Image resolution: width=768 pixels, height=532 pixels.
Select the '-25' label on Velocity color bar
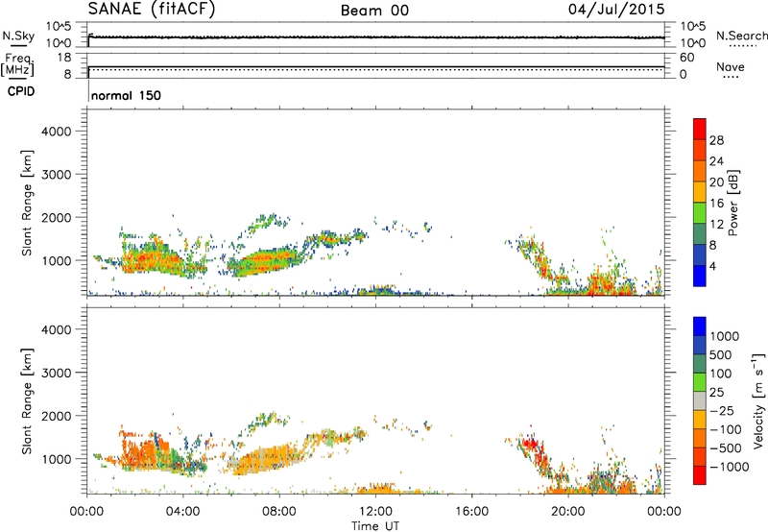[x=723, y=410]
